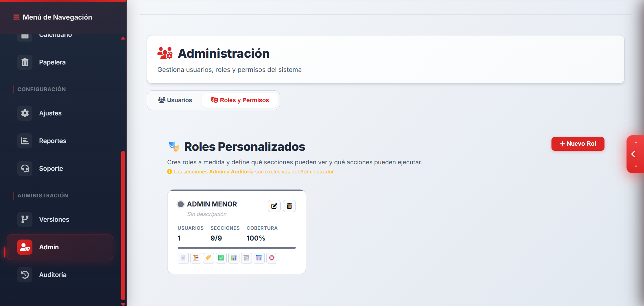Click the Ajustes gear icon
Image resolution: width=644 pixels, height=306 pixels.
coord(25,113)
